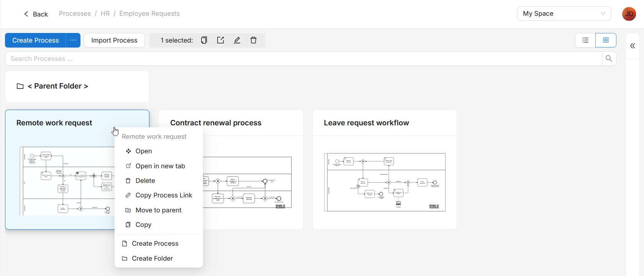Screen dimensions: 644x276
Task: Click the search magnifier button
Action: click(609, 59)
